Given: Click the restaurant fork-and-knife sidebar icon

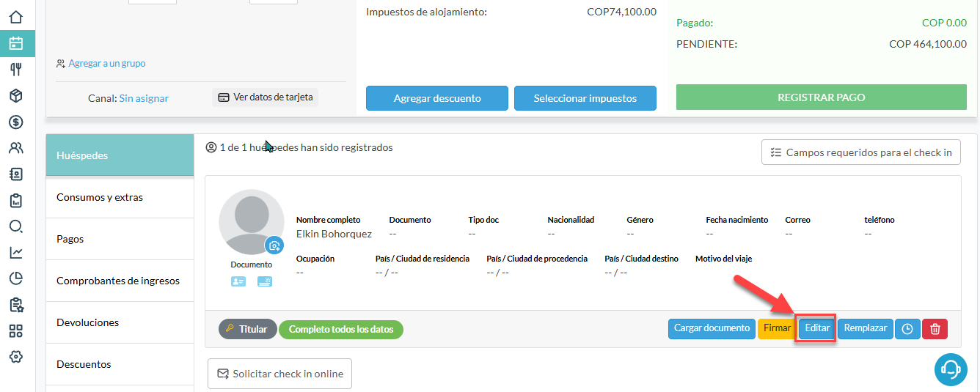Looking at the screenshot, I should point(16,70).
